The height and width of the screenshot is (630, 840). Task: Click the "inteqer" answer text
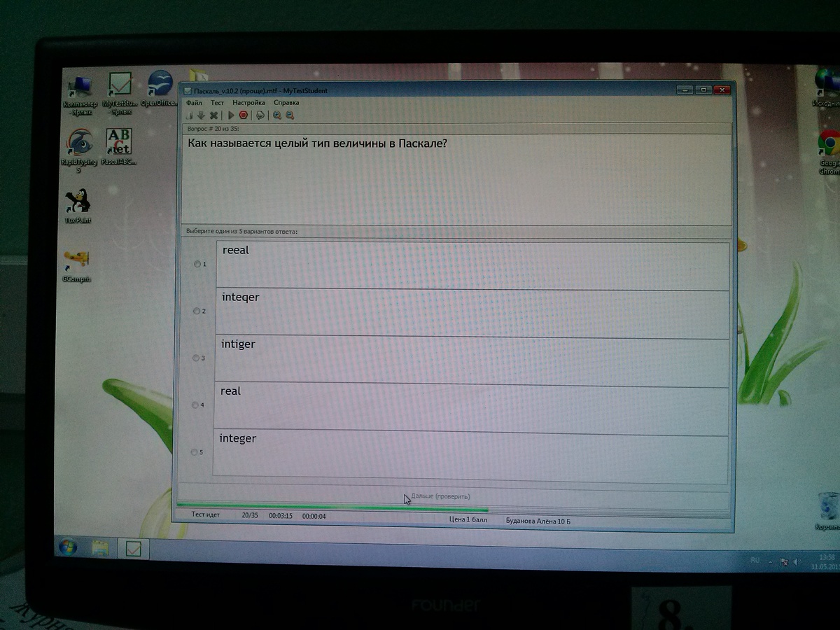[240, 297]
